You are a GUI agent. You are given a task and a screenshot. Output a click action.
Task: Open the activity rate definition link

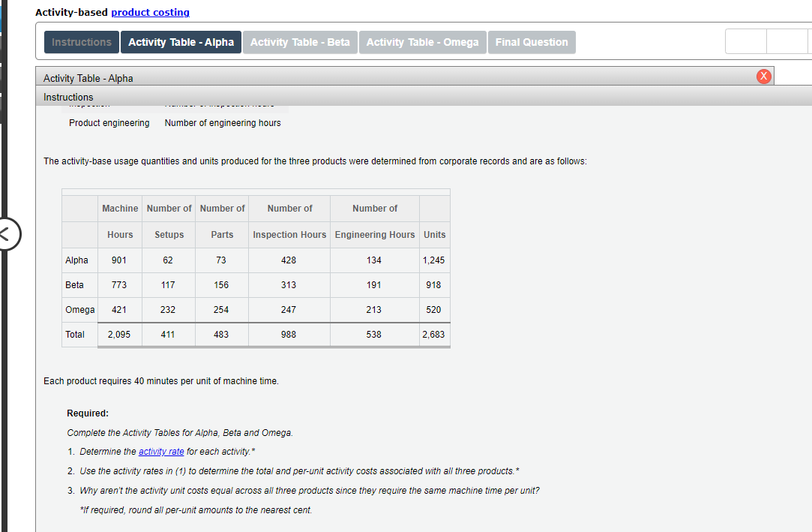coord(161,451)
